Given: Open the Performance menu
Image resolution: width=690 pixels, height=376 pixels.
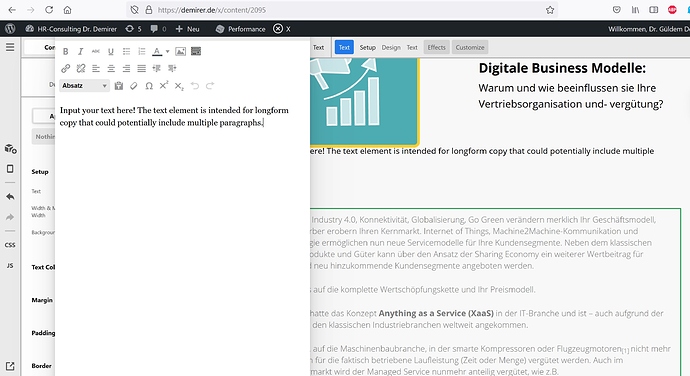Looking at the screenshot, I should [241, 29].
